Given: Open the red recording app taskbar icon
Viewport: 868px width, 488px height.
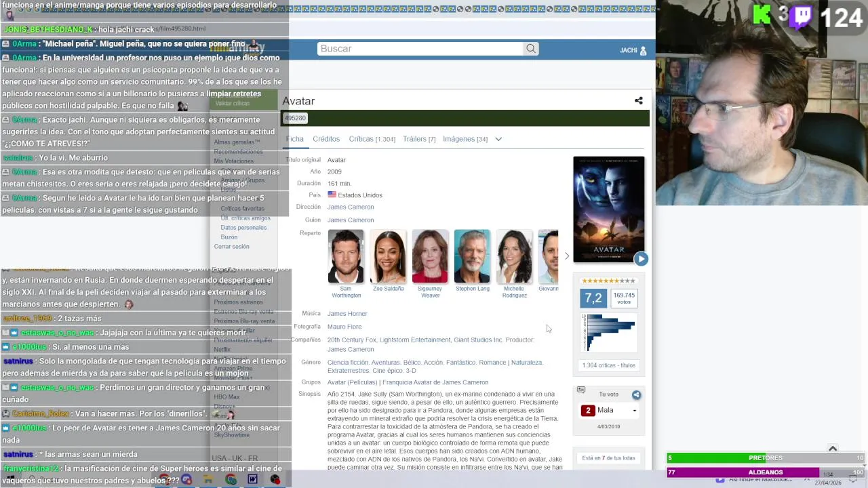Looking at the screenshot, I should (x=275, y=479).
